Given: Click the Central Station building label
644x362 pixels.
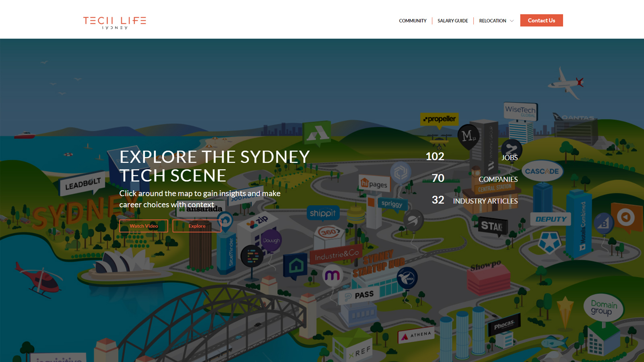Looking at the screenshot, I should (x=495, y=188).
